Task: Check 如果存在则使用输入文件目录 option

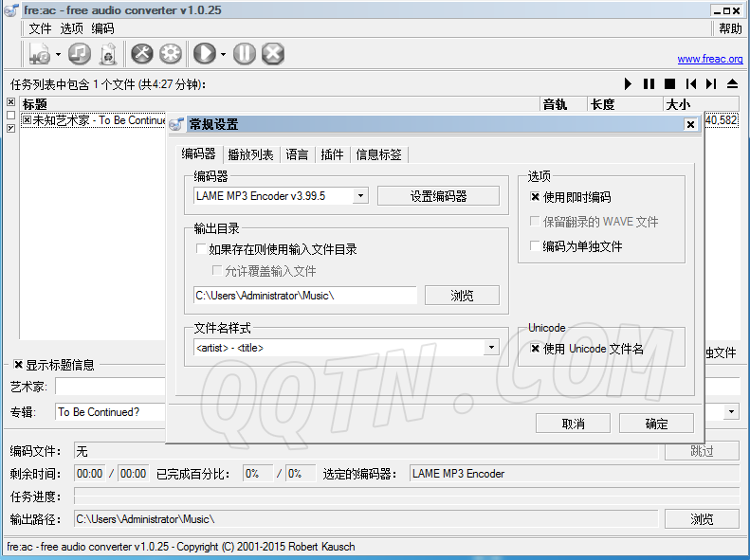Action: 200,249
